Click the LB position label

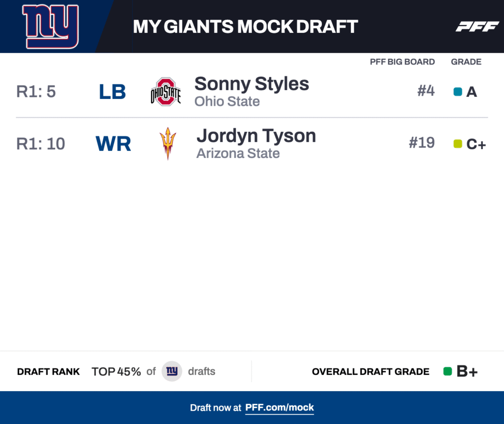(112, 92)
